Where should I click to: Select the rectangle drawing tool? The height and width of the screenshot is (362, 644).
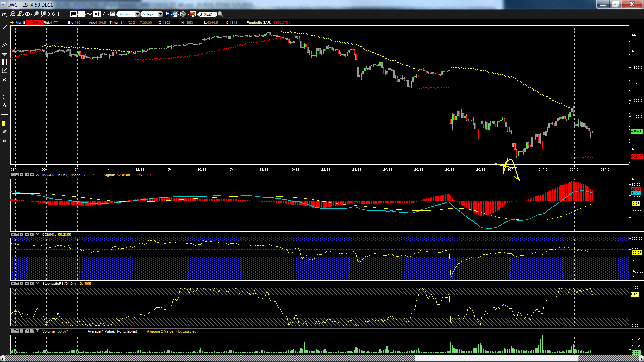click(x=5, y=88)
